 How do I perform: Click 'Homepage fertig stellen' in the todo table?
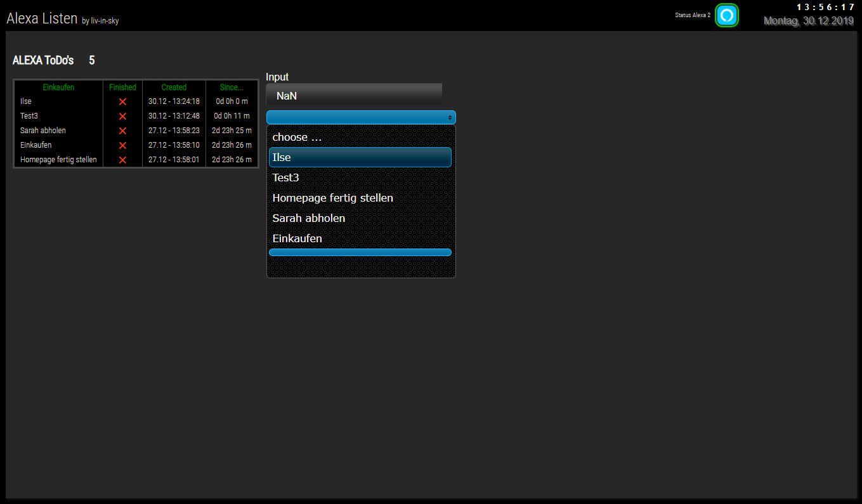[58, 160]
